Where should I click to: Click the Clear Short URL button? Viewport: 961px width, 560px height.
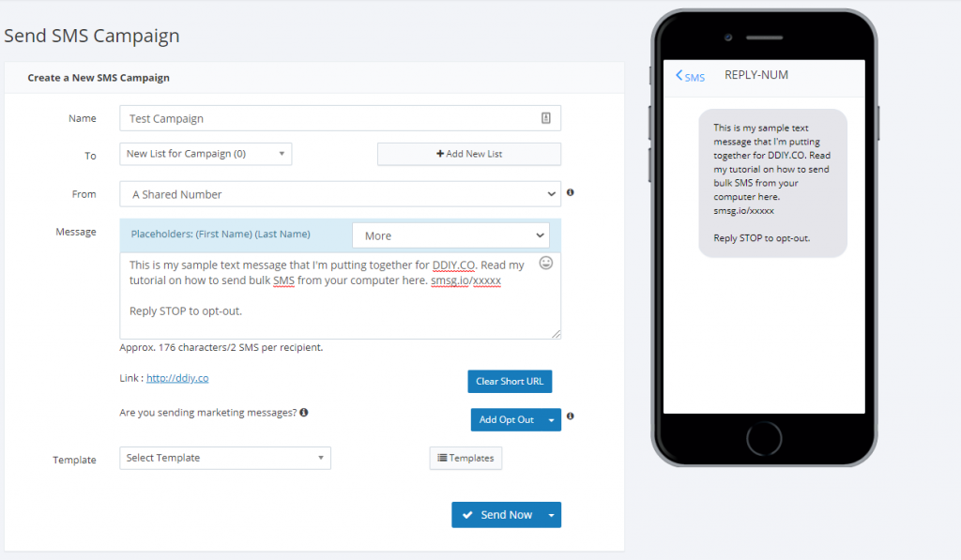(x=510, y=382)
